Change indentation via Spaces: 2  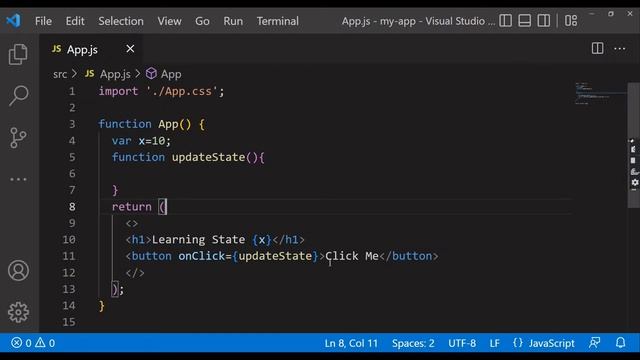(413, 343)
